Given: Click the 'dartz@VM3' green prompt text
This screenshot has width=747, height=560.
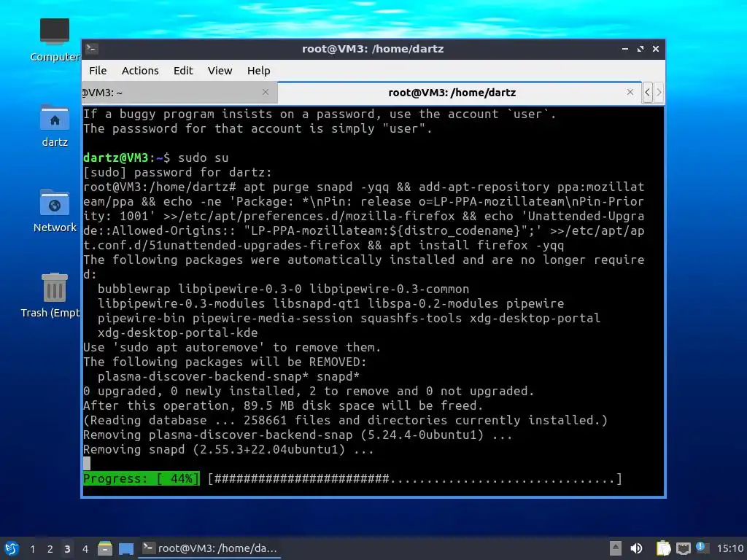Looking at the screenshot, I should (x=116, y=157).
